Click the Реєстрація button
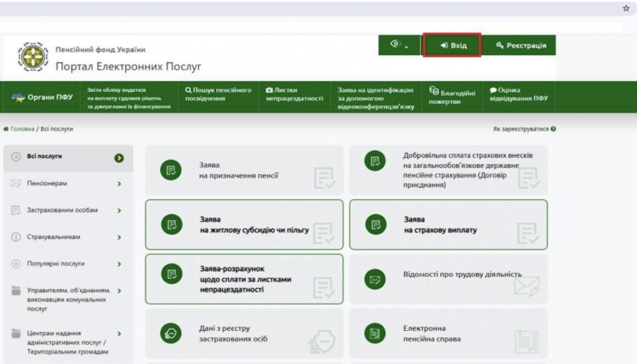This screenshot has height=364, width=637. pos(522,45)
